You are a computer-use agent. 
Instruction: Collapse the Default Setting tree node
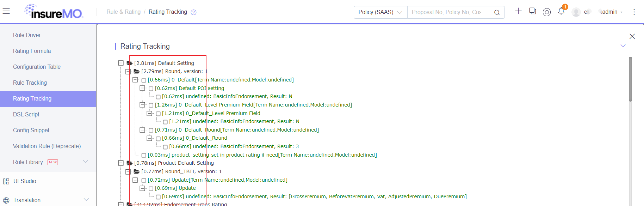[121, 63]
